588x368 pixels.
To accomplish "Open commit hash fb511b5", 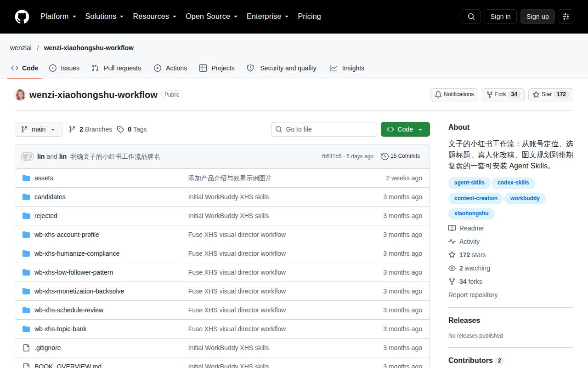I will 332,156.
